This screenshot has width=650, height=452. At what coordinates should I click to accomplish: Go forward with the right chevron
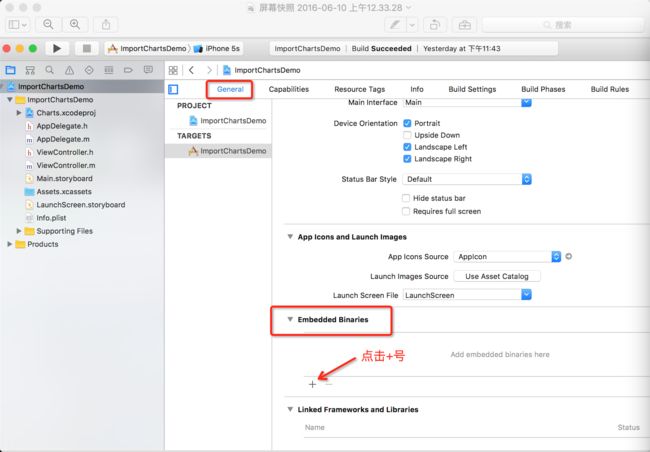click(x=209, y=70)
